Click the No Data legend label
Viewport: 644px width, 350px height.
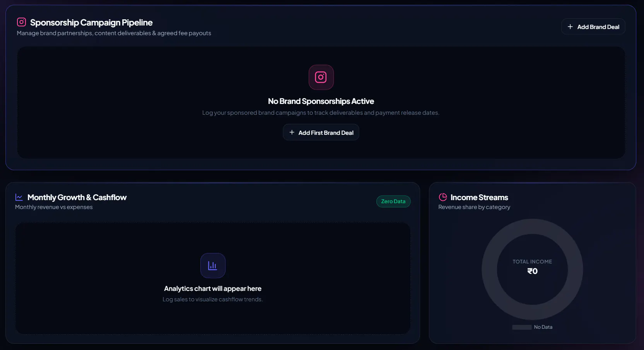click(543, 327)
